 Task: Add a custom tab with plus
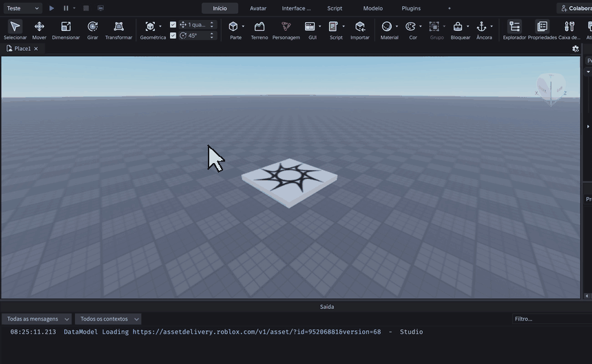pos(450,8)
